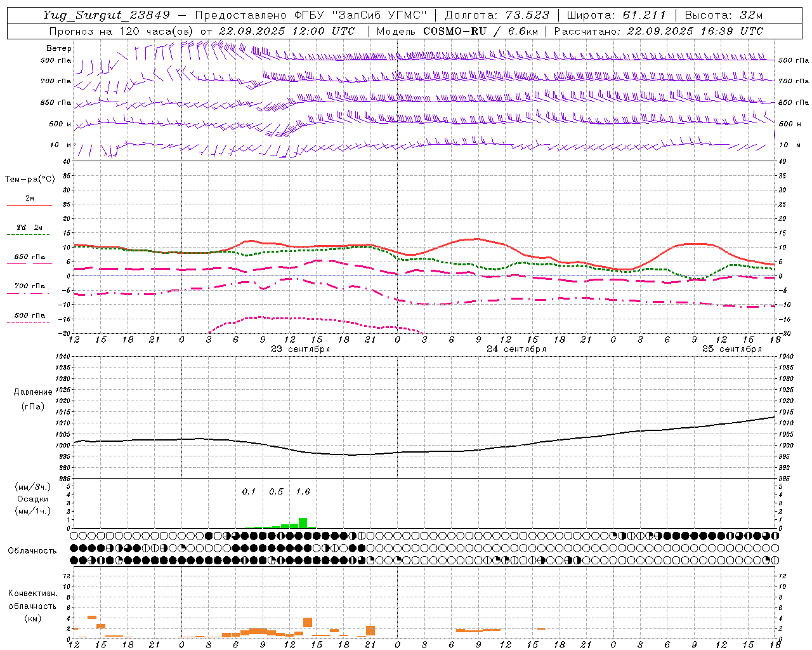Image resolution: width=812 pixels, height=650 pixels.
Task: Click the Осадки panel label
Action: [32, 499]
